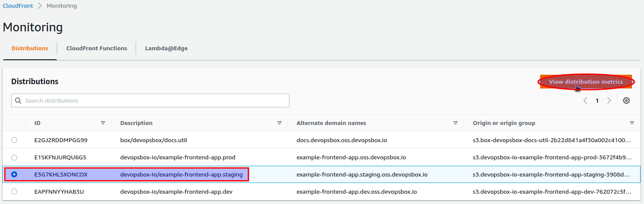Sort by Description column arrow
Viewport: 644px width, 204px height.
coord(279,123)
